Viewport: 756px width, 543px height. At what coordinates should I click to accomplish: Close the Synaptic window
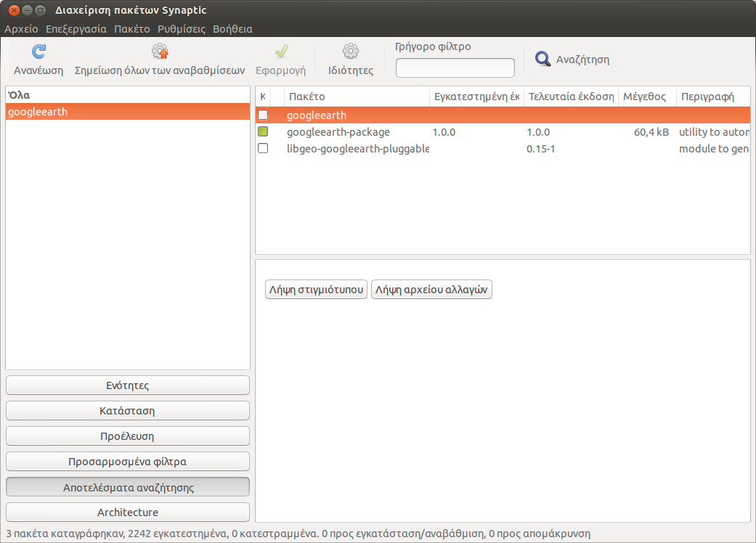[14, 10]
